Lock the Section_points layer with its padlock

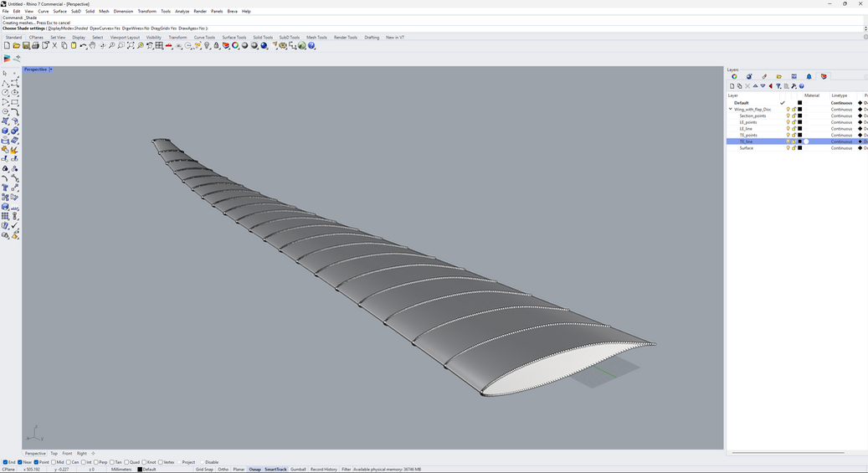click(794, 116)
